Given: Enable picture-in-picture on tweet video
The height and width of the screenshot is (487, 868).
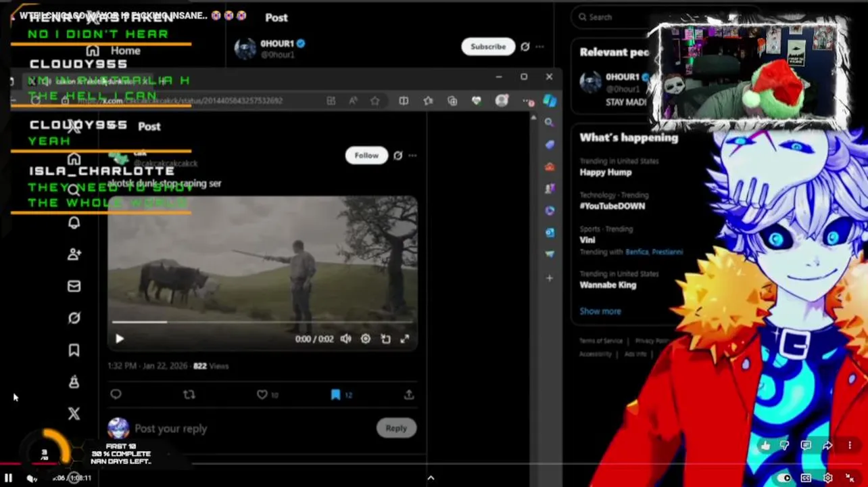Looking at the screenshot, I should (385, 339).
